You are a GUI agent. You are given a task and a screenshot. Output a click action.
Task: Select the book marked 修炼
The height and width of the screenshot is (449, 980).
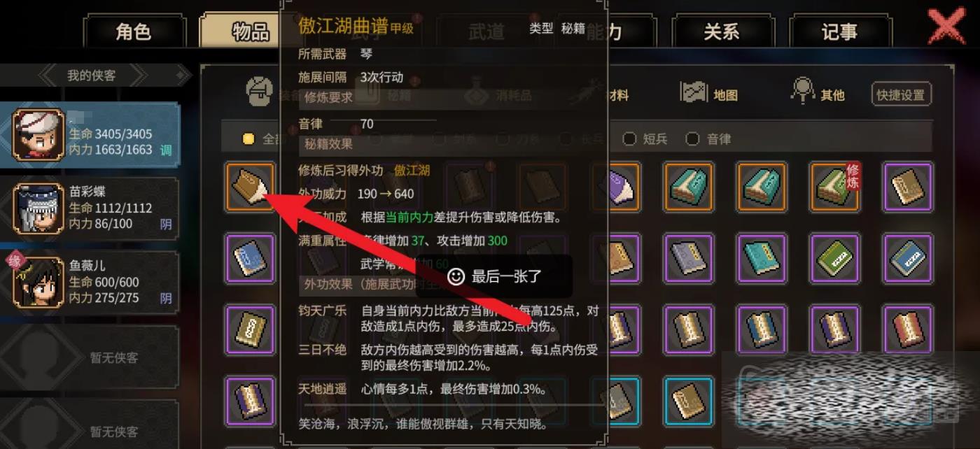(x=834, y=187)
